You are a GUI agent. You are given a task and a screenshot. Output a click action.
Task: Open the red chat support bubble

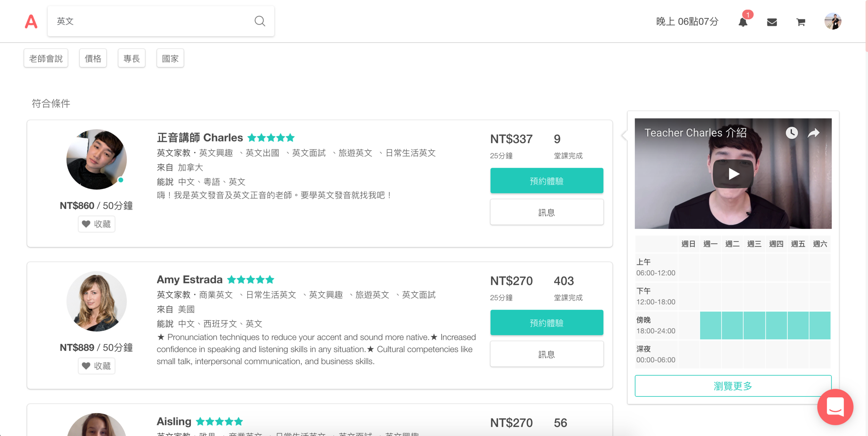click(835, 407)
